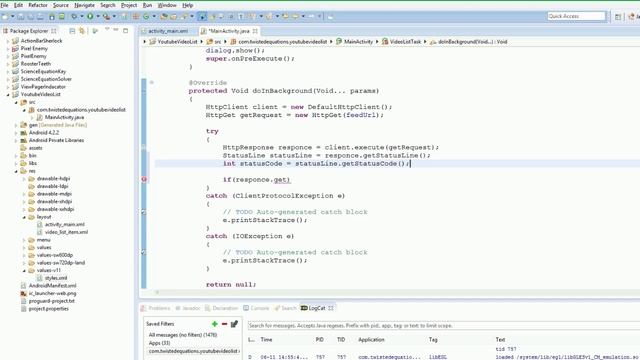The width and height of the screenshot is (640, 360).
Task: Maximize the Package Explorer panel
Action: 125,31
